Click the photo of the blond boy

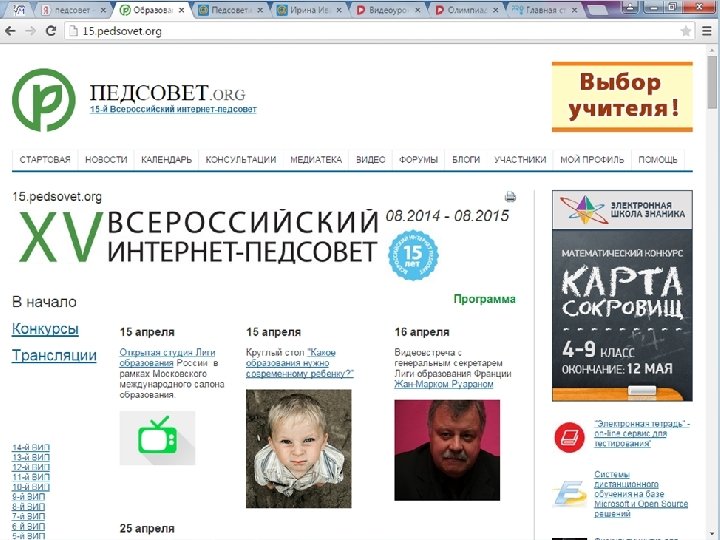click(x=298, y=449)
